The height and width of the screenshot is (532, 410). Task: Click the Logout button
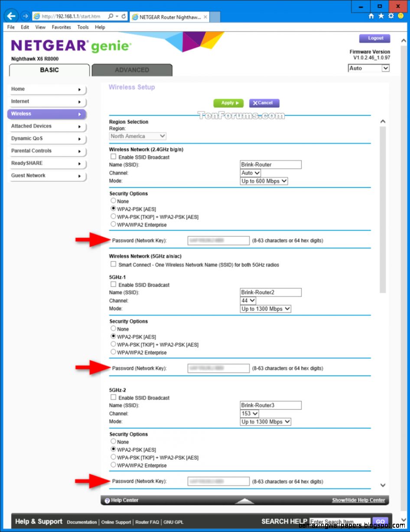point(375,38)
